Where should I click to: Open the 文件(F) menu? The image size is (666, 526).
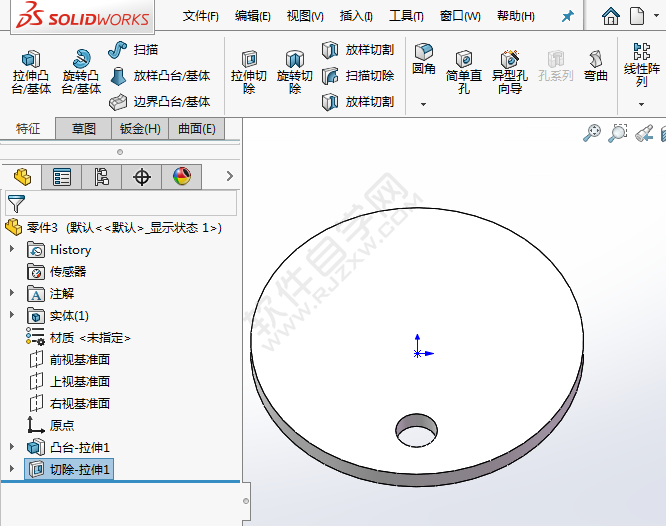tap(200, 16)
